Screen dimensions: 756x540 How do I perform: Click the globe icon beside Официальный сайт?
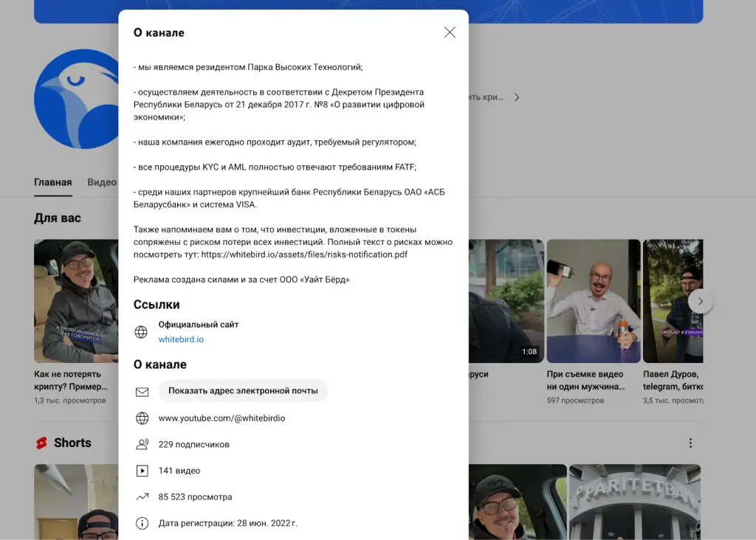(141, 332)
